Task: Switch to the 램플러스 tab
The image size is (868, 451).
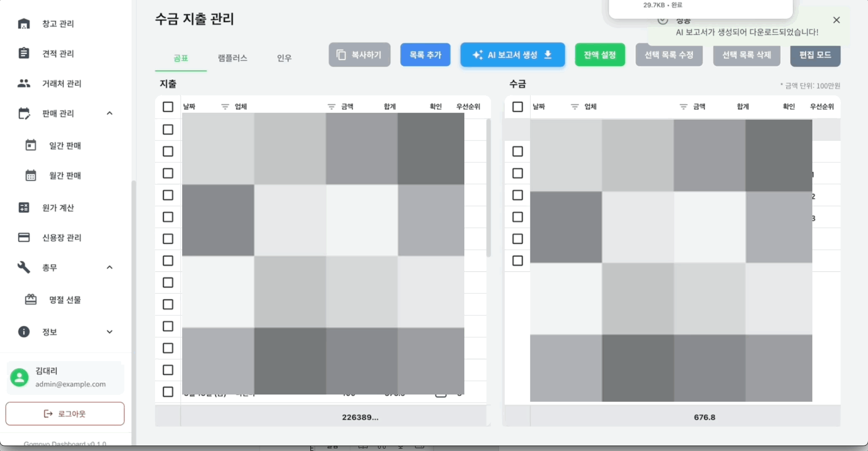Action: [x=232, y=58]
